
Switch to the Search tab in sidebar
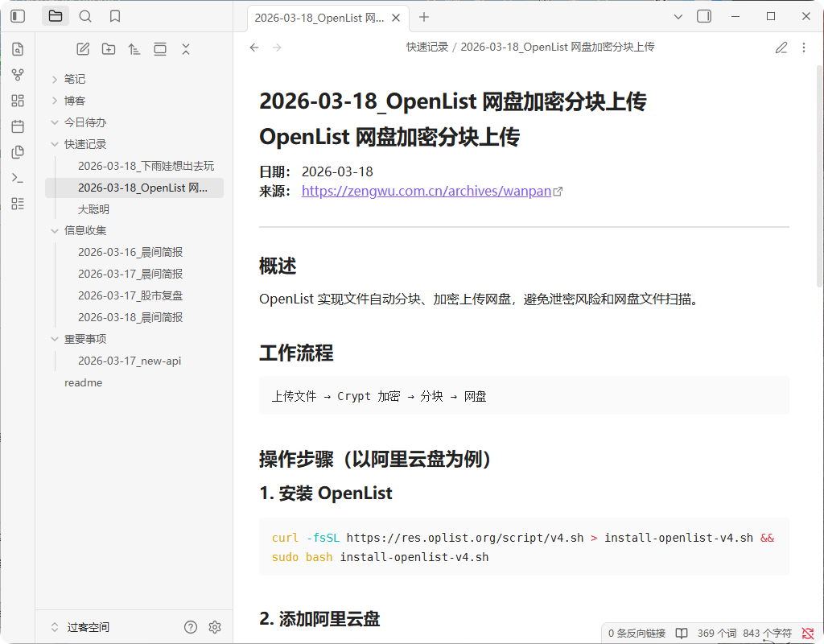pos(85,16)
